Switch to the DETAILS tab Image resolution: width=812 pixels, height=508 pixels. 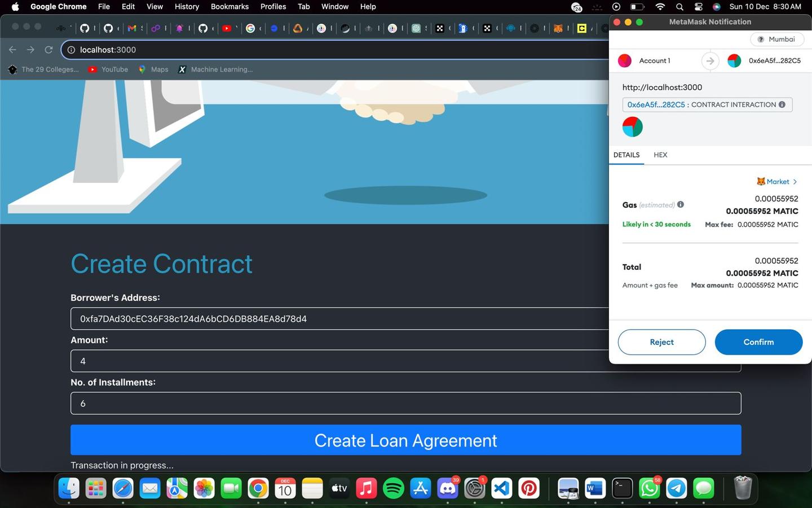[626, 155]
